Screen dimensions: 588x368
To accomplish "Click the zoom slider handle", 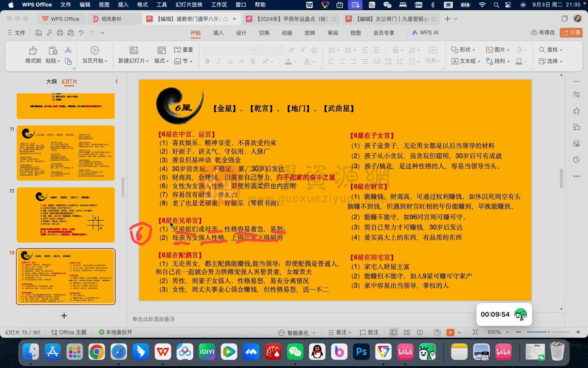I will coord(548,332).
